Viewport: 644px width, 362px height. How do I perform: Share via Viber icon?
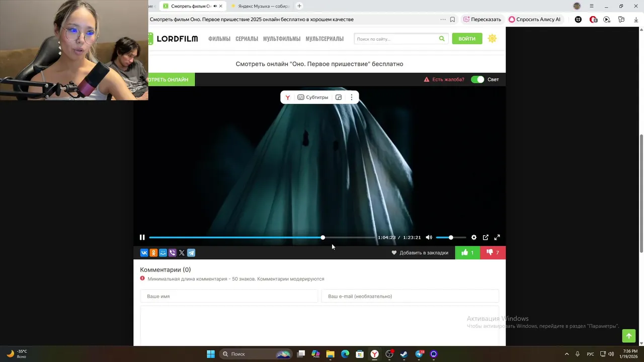pyautogui.click(x=172, y=253)
